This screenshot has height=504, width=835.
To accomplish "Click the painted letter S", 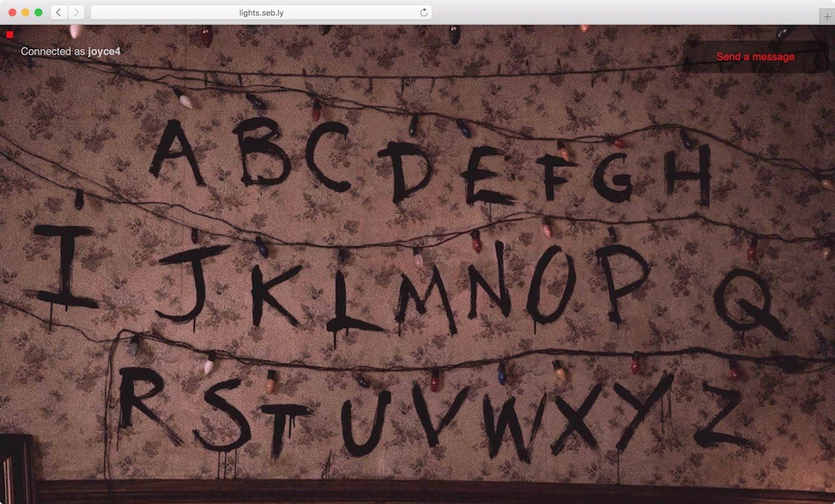I will 223,416.
